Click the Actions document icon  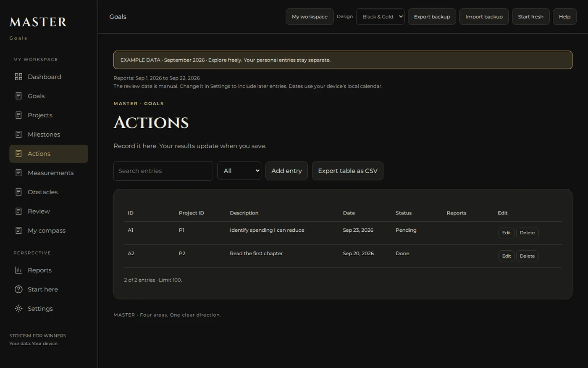coord(18,154)
